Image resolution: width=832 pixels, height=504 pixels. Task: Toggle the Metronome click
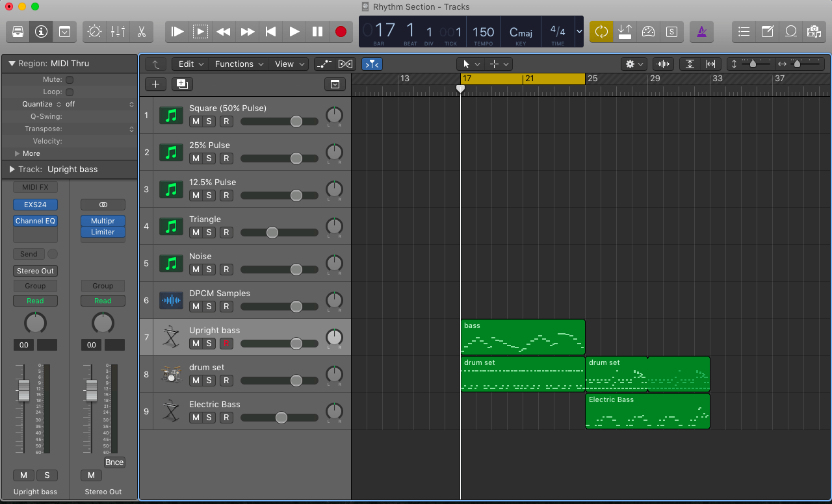click(701, 31)
